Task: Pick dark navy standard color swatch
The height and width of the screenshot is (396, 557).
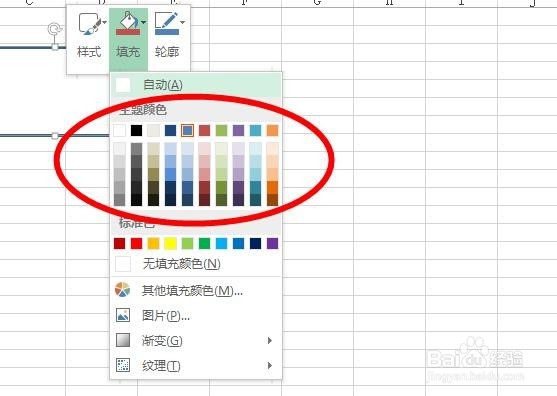Action: (255, 244)
